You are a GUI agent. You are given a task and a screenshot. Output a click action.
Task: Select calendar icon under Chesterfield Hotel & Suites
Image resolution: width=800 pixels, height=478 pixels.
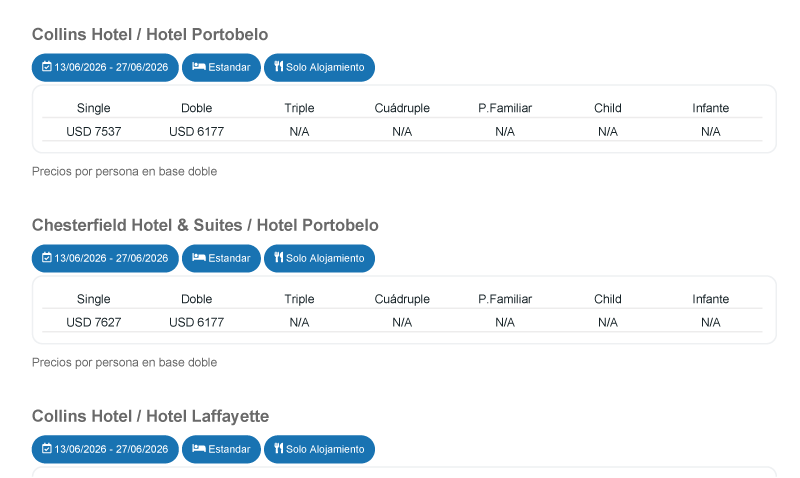[47, 258]
